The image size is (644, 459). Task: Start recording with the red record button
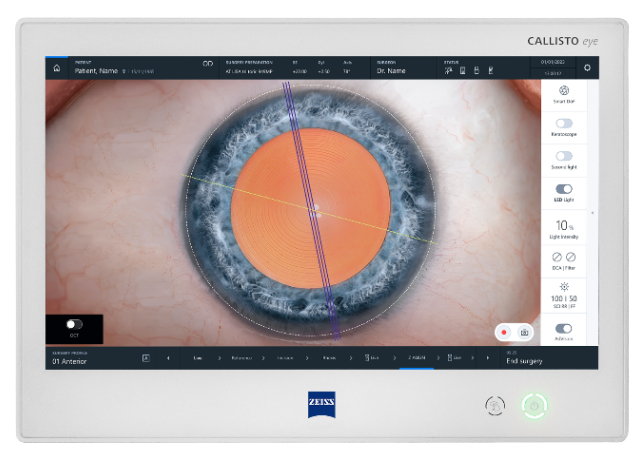[x=507, y=331]
